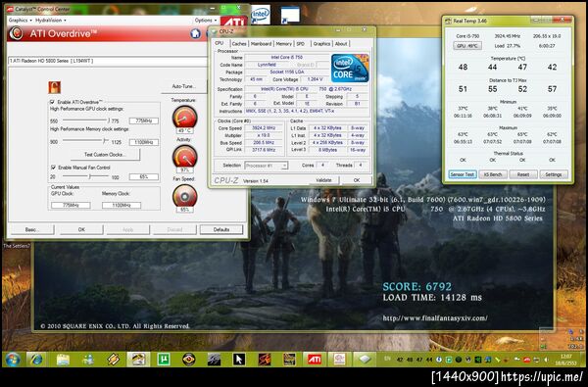The height and width of the screenshot is (387, 588).
Task: Click the ATI Overdrive round logo icon
Action: pyautogui.click(x=16, y=33)
